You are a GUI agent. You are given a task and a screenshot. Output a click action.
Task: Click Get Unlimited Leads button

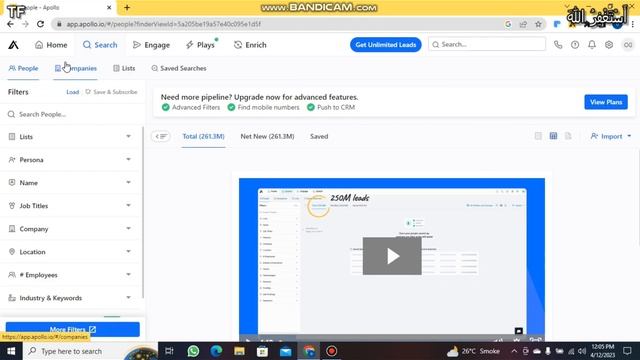[x=385, y=45]
